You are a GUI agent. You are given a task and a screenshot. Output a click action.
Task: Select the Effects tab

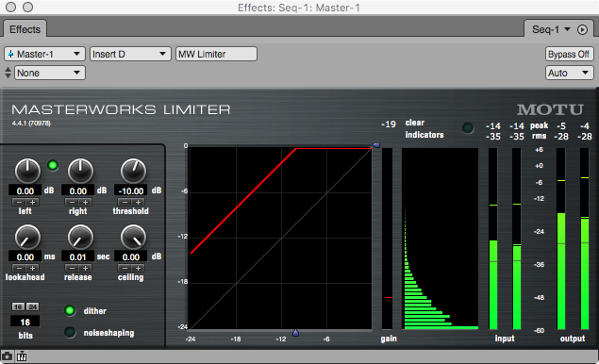(25, 29)
